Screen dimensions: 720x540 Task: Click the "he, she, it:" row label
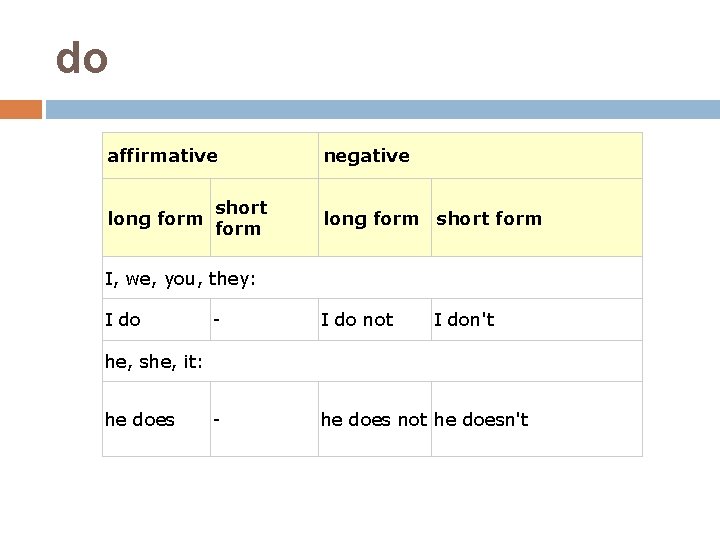(x=154, y=362)
